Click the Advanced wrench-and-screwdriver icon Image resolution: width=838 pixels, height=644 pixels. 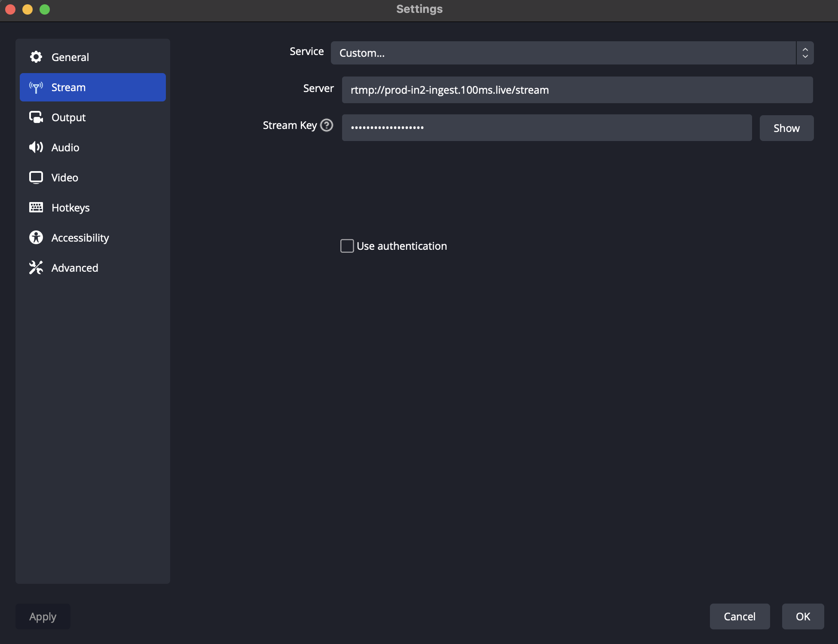pos(36,267)
